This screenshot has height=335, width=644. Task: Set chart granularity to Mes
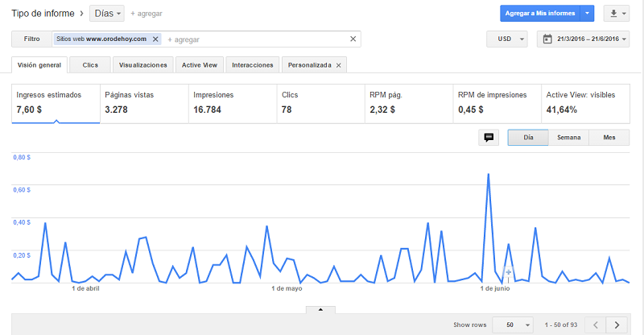(x=609, y=137)
